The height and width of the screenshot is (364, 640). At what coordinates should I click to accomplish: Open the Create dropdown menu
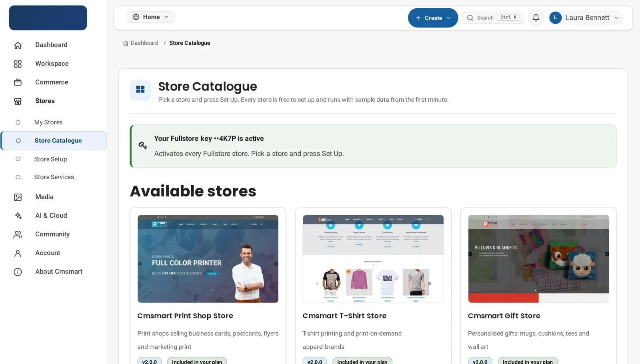coord(433,18)
